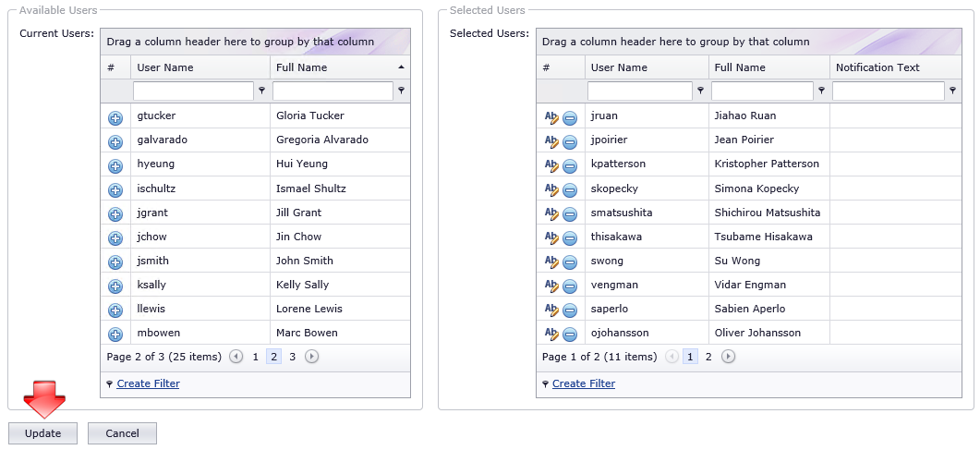Click previous page arrow in Current Users
The image size is (980, 450).
coord(236,357)
